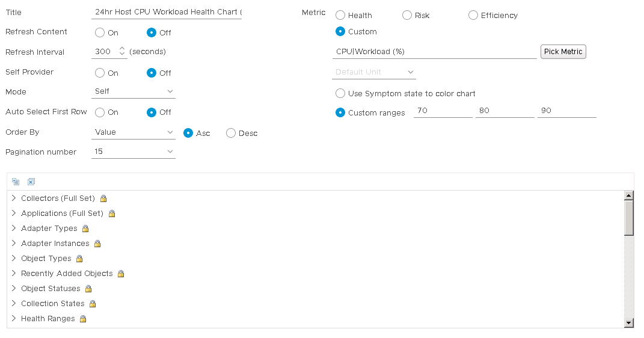Click lock icon next to Adapter Types
Viewport: 644px width, 338px height.
pos(85,229)
